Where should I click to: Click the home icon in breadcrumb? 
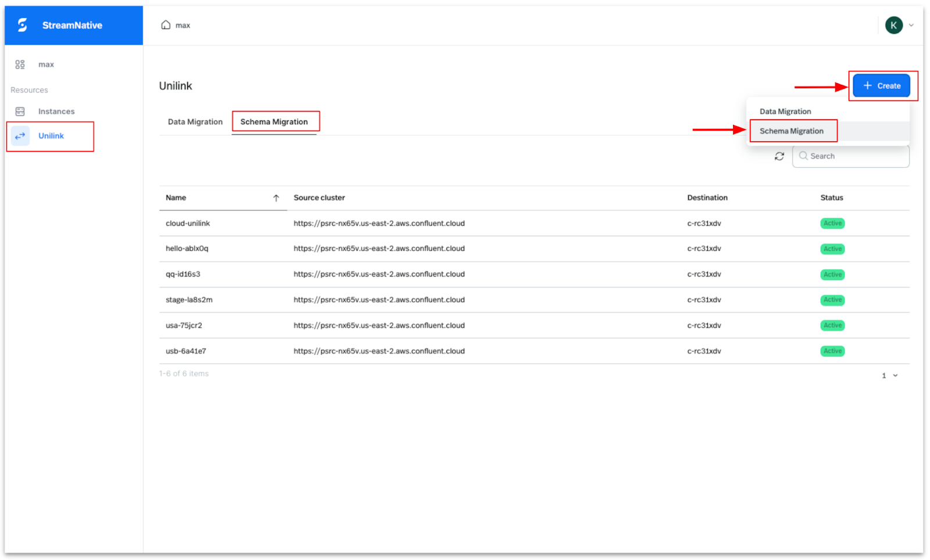(166, 25)
